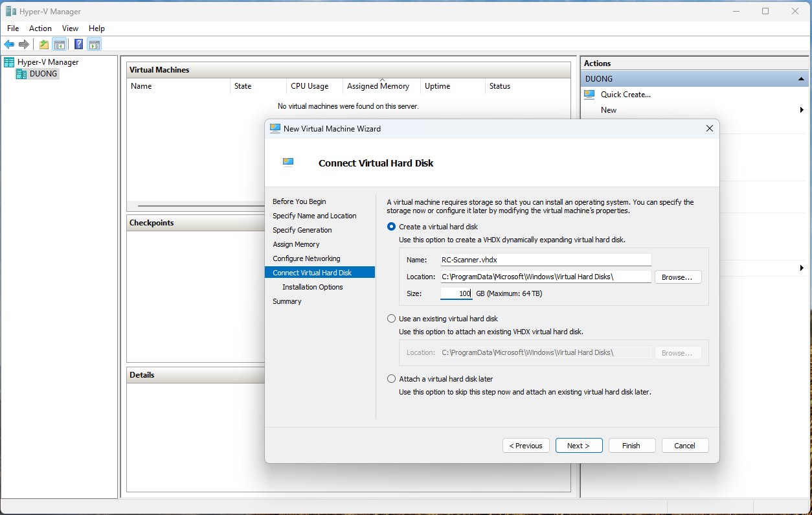Screen dimensions: 812x515
Task: Click the Finish button
Action: pyautogui.click(x=631, y=446)
